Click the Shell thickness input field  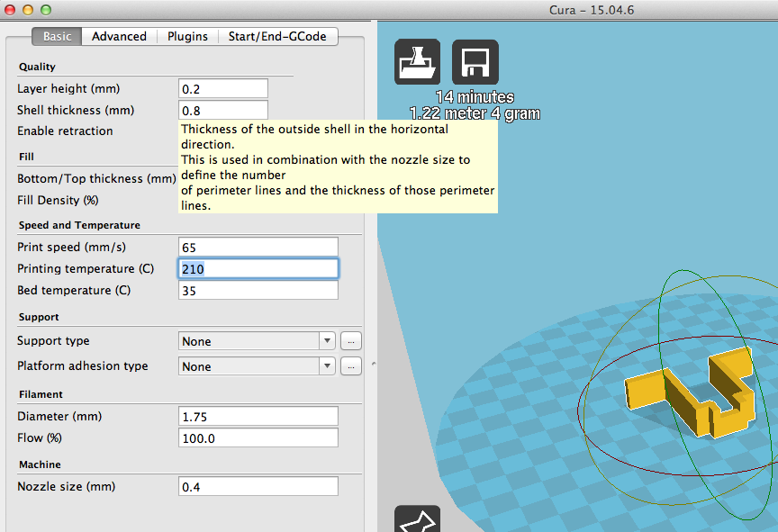223,110
